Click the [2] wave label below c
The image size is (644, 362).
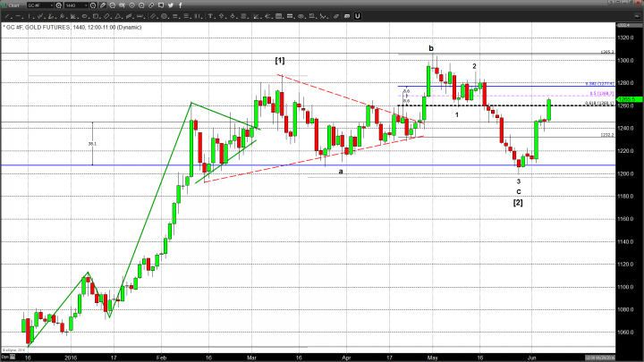coord(517,203)
